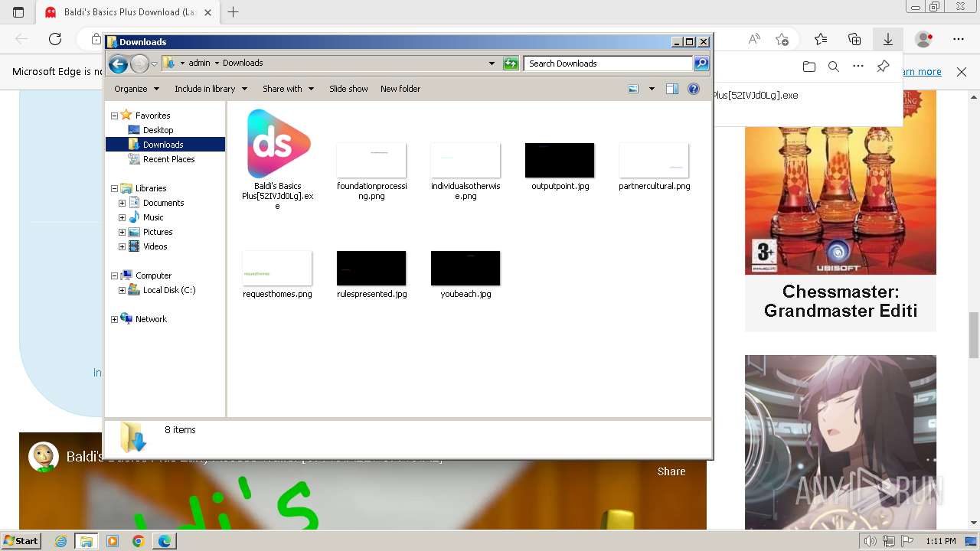Image resolution: width=980 pixels, height=551 pixels.
Task: Open a new Edge tab
Action: (x=234, y=12)
